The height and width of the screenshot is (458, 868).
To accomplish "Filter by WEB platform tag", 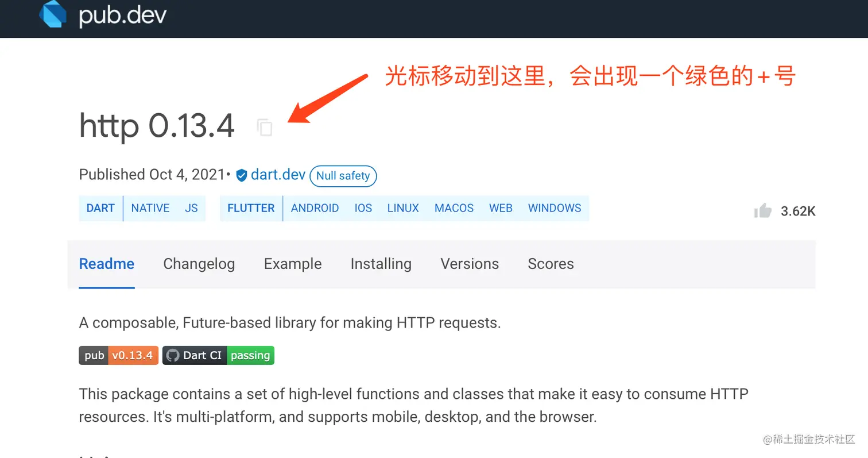I will coord(501,208).
